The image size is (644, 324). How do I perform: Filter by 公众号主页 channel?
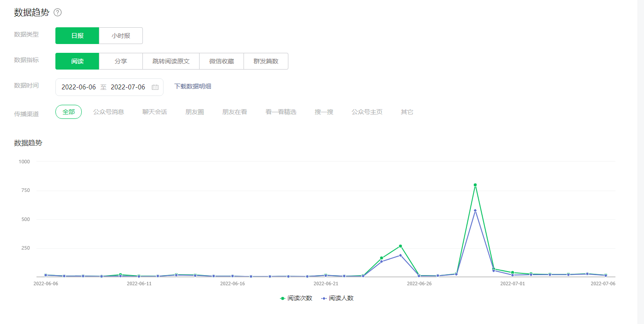pyautogui.click(x=367, y=112)
